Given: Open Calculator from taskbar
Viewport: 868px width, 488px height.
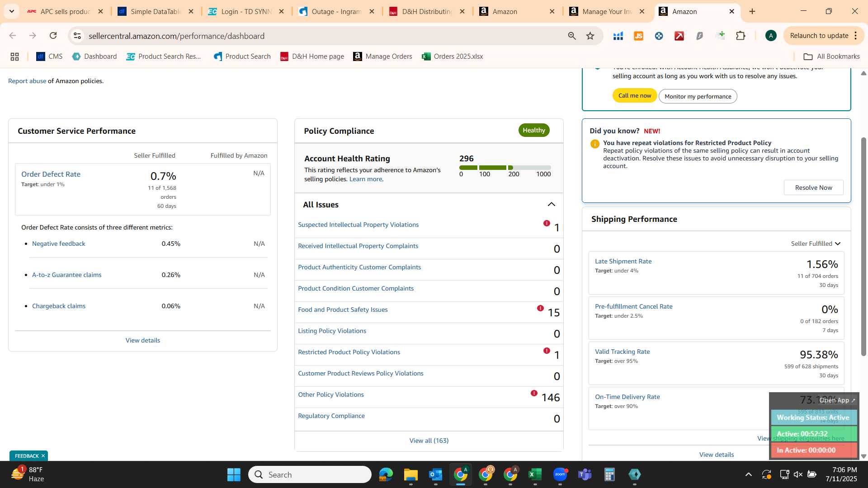Looking at the screenshot, I should 609,474.
